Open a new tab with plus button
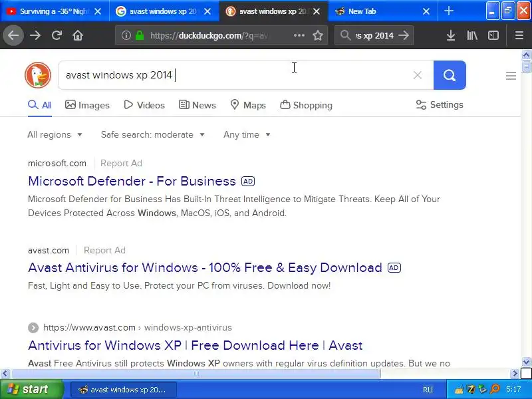This screenshot has height=399, width=532. (448, 11)
